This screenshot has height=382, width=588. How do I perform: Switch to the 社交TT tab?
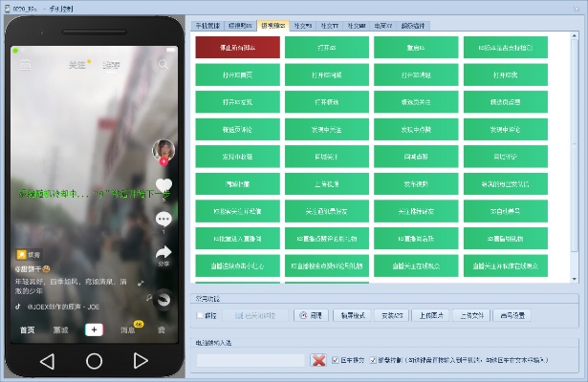point(330,27)
